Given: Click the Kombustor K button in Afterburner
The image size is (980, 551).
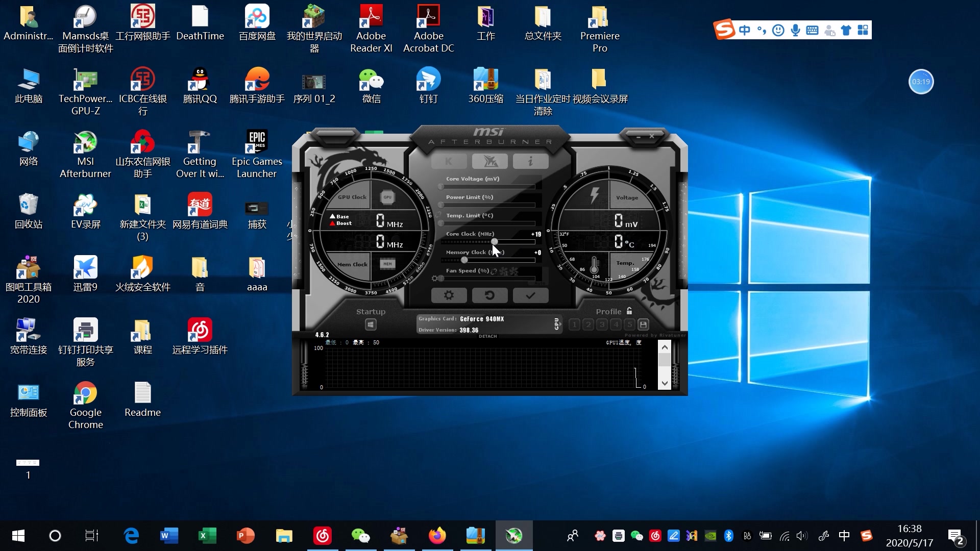Looking at the screenshot, I should click(x=449, y=161).
